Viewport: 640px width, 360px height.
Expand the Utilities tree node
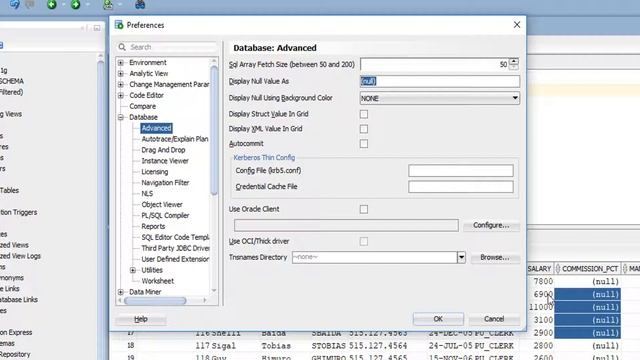(x=133, y=270)
